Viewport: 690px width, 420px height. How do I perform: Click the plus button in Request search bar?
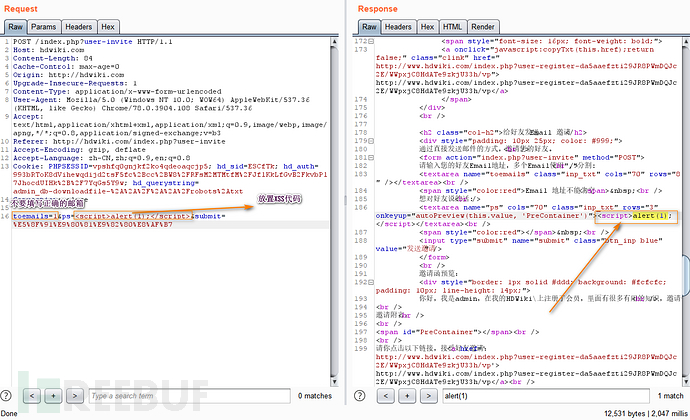click(x=53, y=396)
